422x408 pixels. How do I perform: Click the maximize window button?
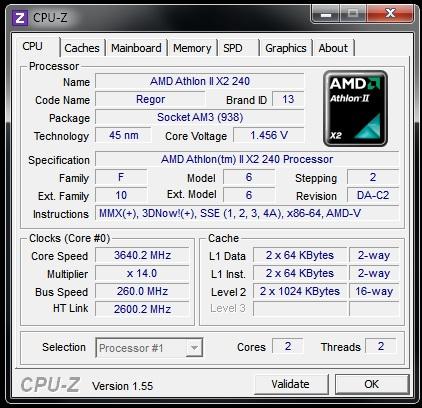click(353, 14)
